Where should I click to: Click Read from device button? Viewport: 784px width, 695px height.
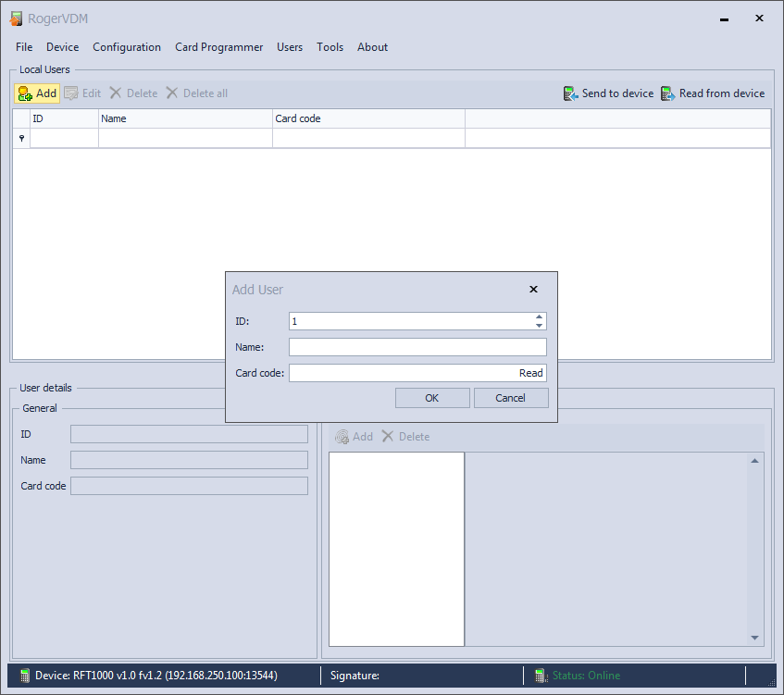tap(713, 93)
